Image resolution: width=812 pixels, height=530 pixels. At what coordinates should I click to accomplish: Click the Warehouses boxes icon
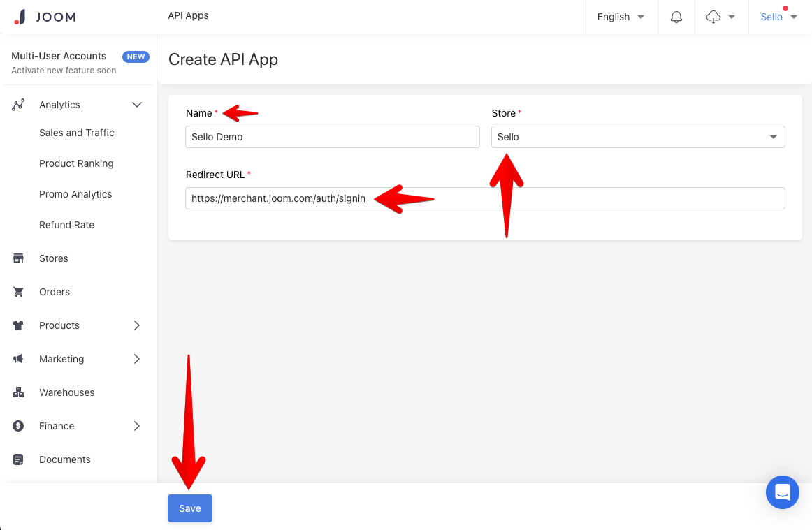[x=18, y=392]
